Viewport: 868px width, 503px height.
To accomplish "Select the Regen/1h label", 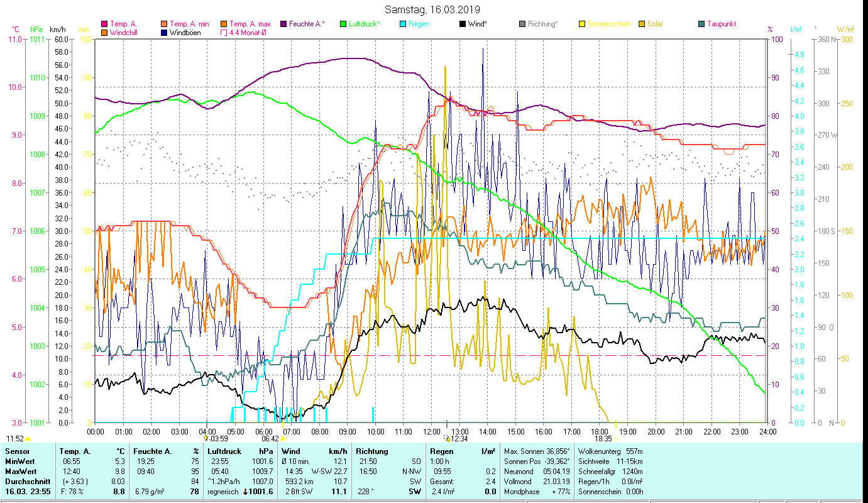I will coord(595,482).
